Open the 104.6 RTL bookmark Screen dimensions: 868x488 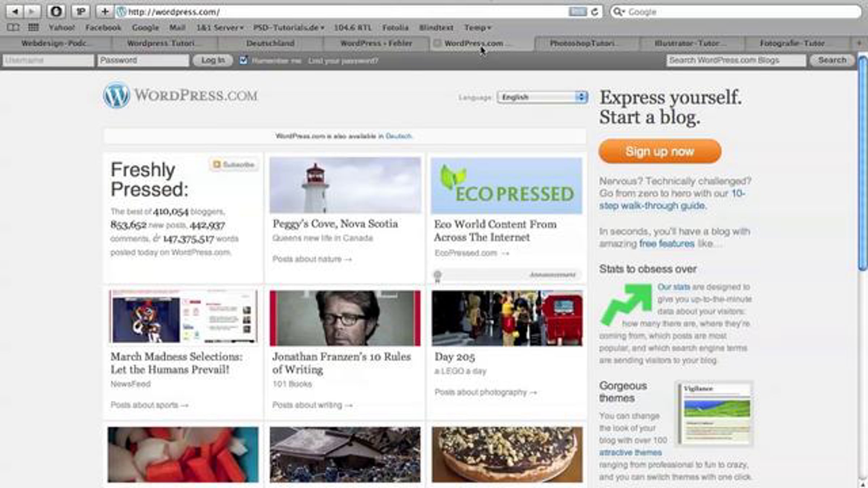[353, 27]
